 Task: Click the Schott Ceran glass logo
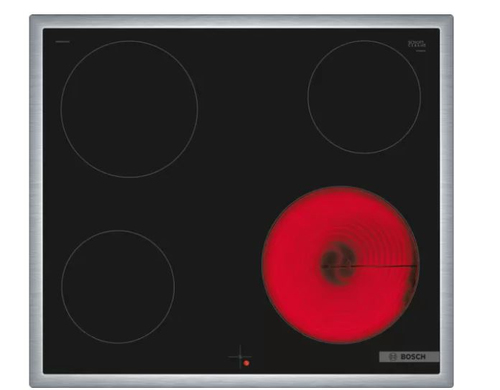(x=417, y=44)
